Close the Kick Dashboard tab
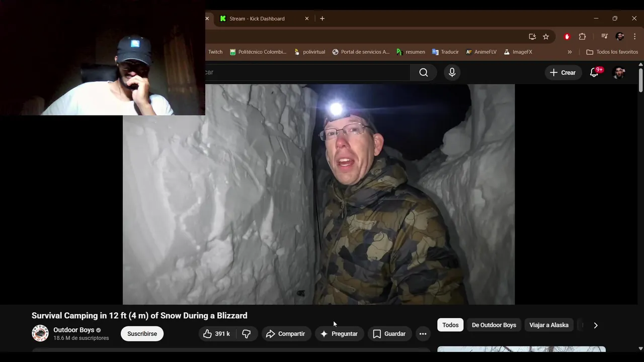This screenshot has width=644, height=362. (x=307, y=19)
